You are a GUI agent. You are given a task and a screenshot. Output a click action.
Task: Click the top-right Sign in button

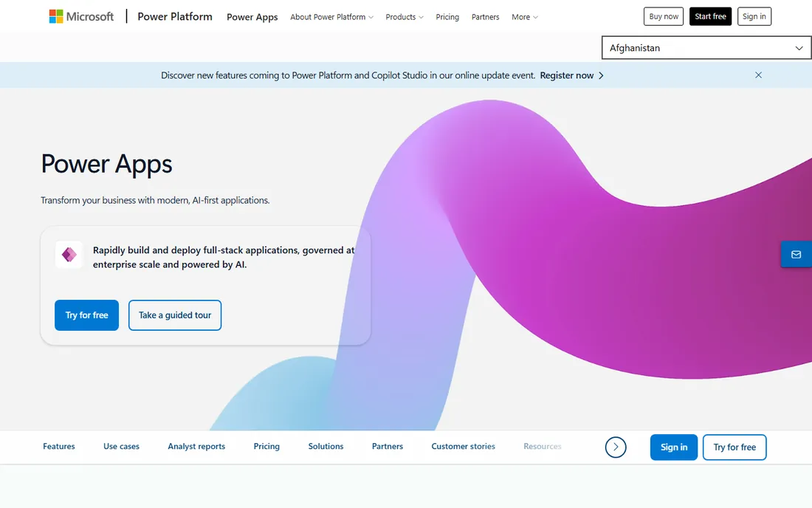point(754,16)
